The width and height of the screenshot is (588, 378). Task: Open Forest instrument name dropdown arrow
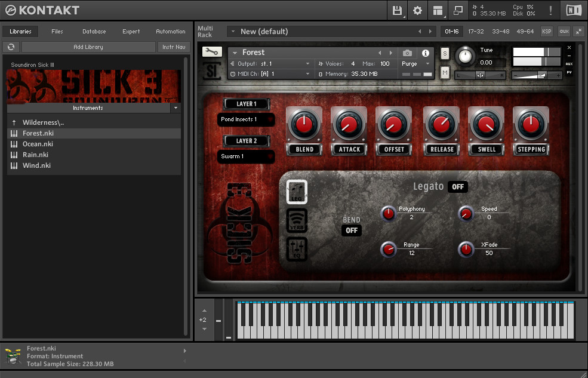click(x=235, y=53)
